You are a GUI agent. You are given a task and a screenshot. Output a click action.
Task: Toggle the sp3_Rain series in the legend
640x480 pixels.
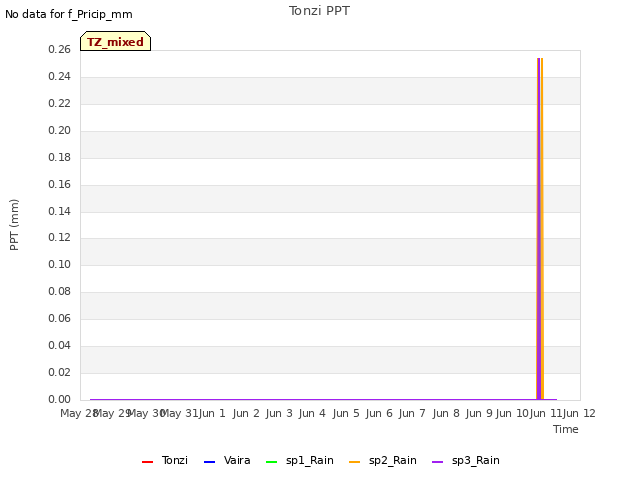coord(466,460)
